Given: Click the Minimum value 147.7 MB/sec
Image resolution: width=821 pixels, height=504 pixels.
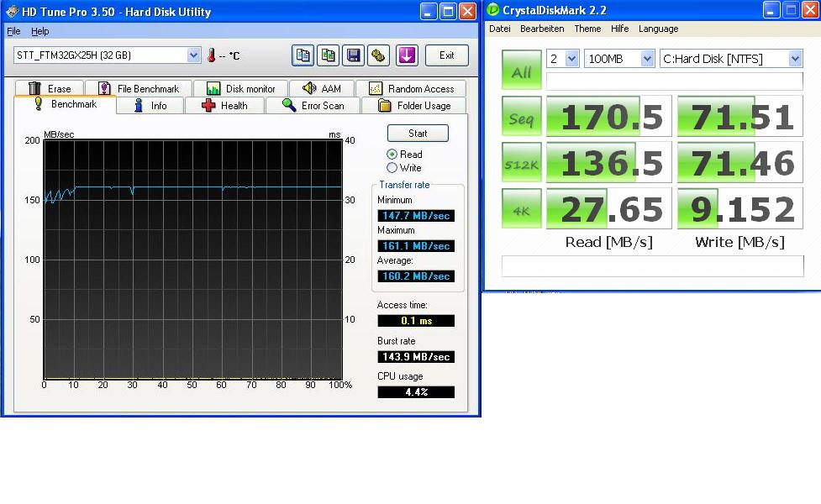Looking at the screenshot, I should click(x=416, y=216).
